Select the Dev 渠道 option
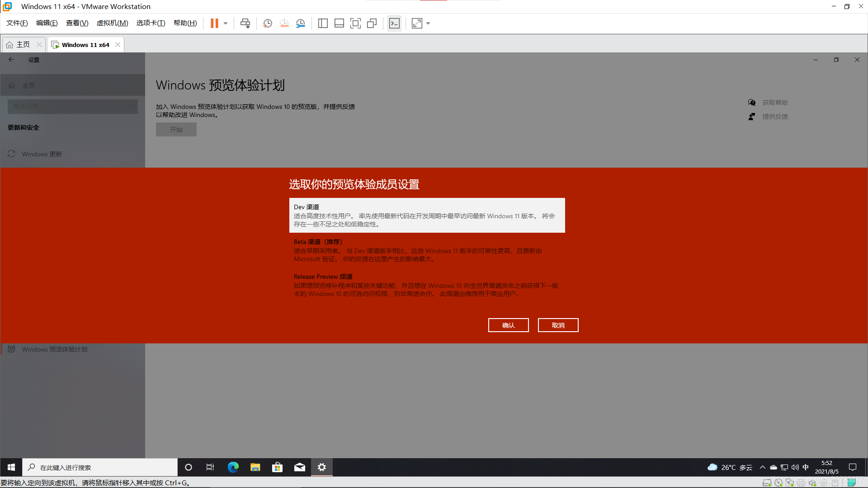The width and height of the screenshot is (868, 488). coord(427,216)
